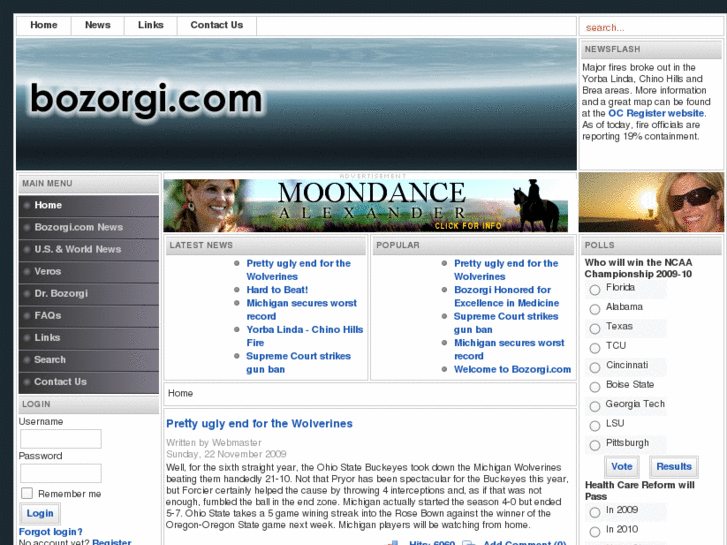Select Links in the sidebar main menu
Image resolution: width=727 pixels, height=545 pixels.
(x=89, y=338)
